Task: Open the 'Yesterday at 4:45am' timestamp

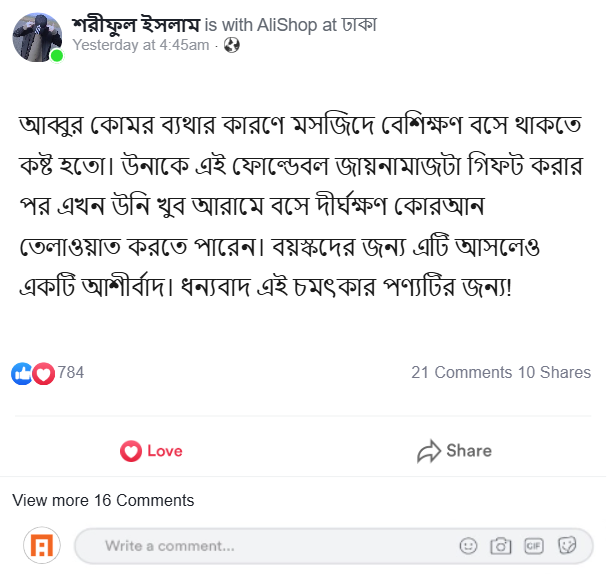Action: click(140, 45)
